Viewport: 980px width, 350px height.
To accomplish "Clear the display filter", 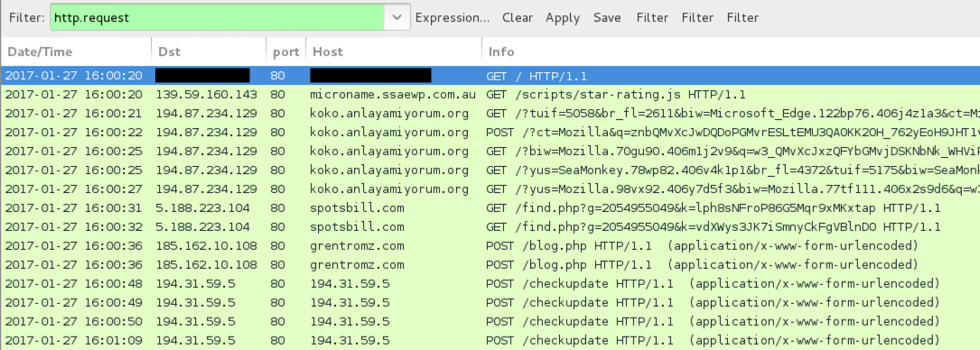I will click(518, 17).
